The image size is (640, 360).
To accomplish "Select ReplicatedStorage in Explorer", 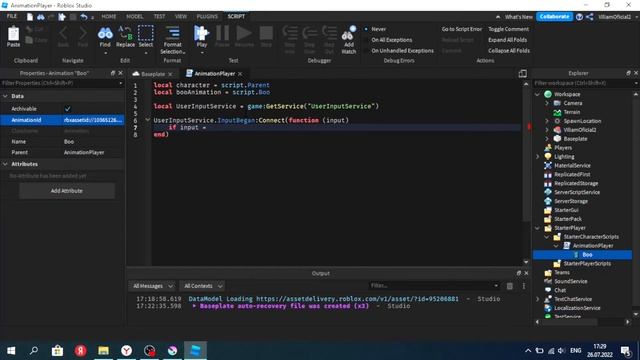I will point(576,183).
